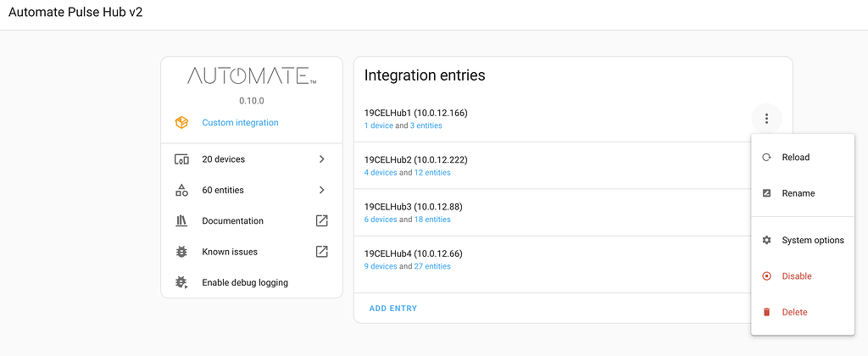This screenshot has height=356, width=868.
Task: Open 1 device link under 19CELHub1
Action: [379, 125]
